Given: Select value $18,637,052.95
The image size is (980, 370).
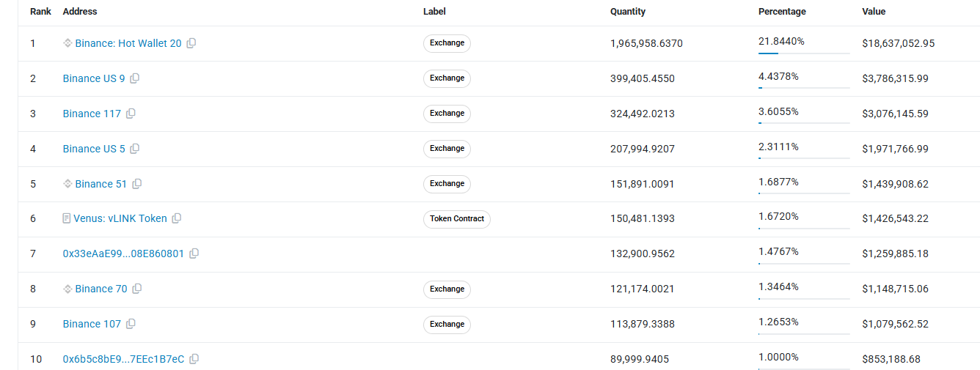Looking at the screenshot, I should point(899,43).
